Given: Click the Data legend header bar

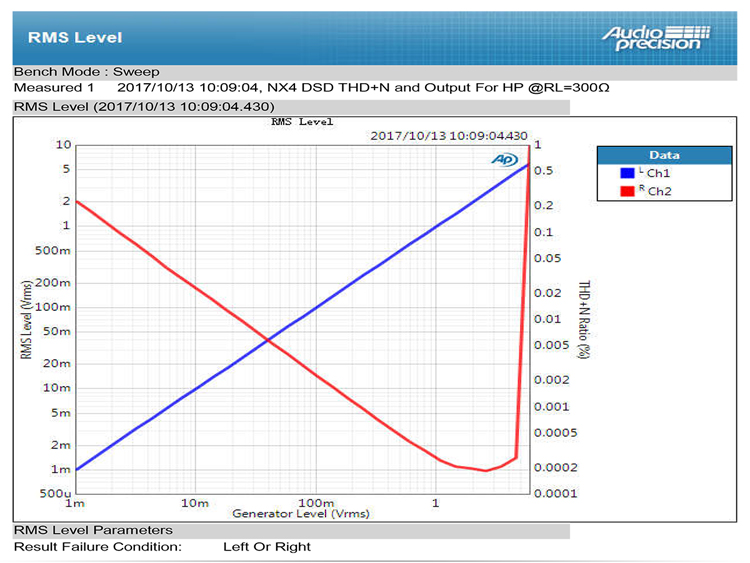Looking at the screenshot, I should pyautogui.click(x=663, y=155).
